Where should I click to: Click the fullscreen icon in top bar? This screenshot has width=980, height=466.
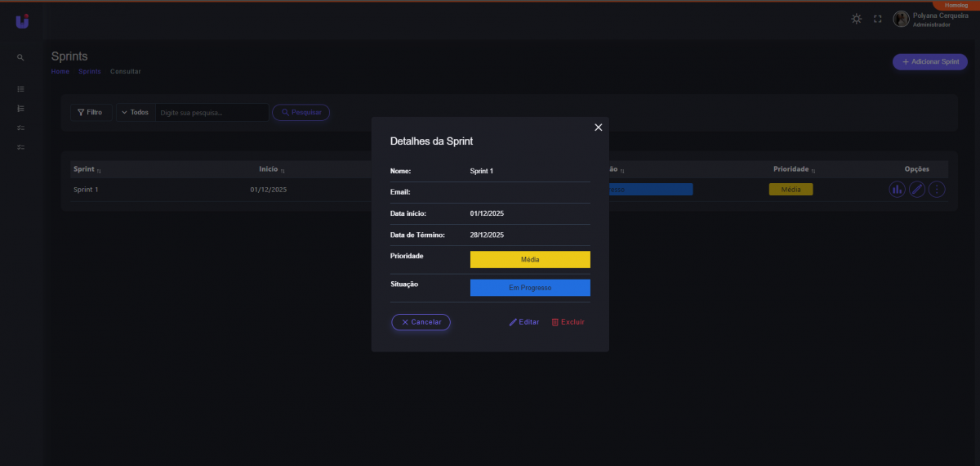coord(878,19)
